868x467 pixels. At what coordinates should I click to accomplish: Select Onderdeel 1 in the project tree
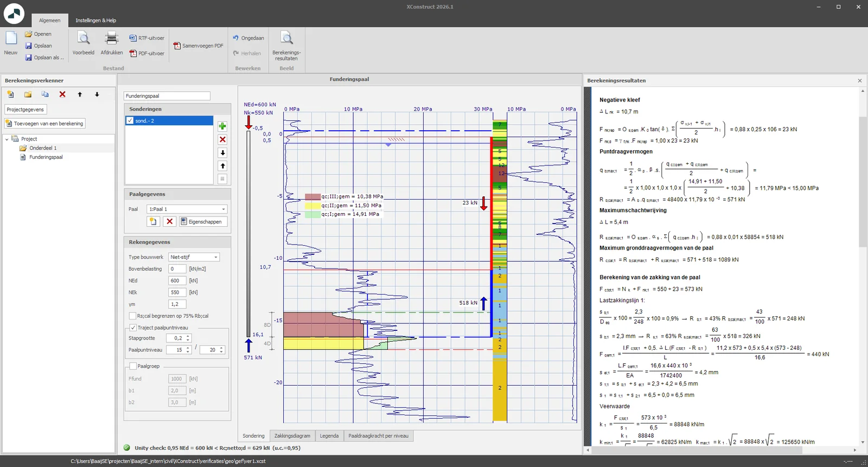pos(43,148)
